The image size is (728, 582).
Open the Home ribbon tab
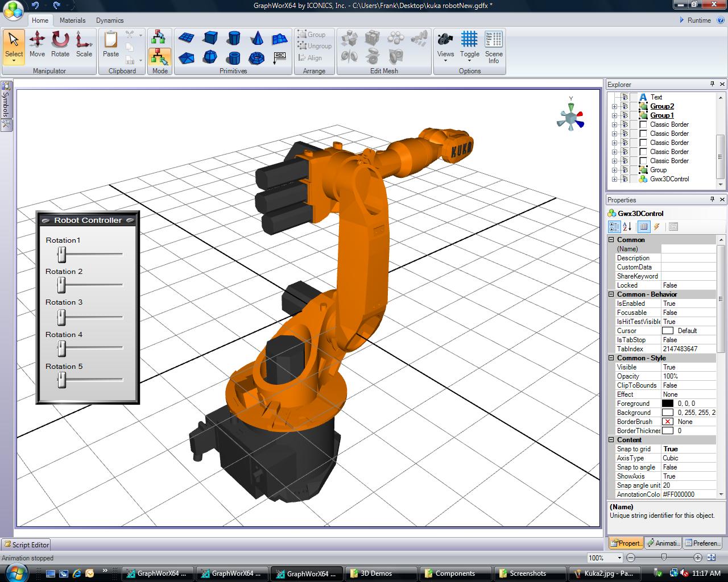(40, 20)
